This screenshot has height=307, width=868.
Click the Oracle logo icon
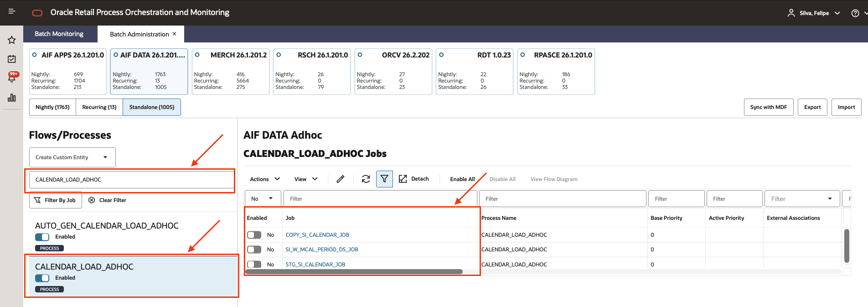37,13
